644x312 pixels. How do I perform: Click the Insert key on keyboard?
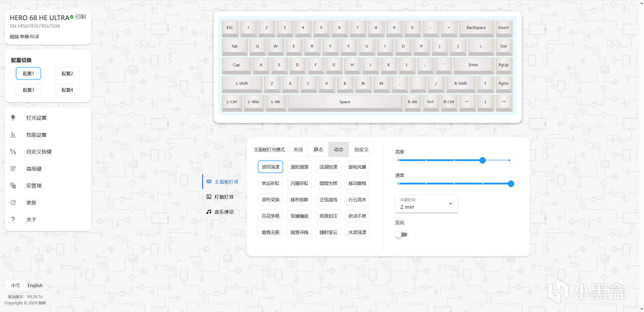pos(504,28)
